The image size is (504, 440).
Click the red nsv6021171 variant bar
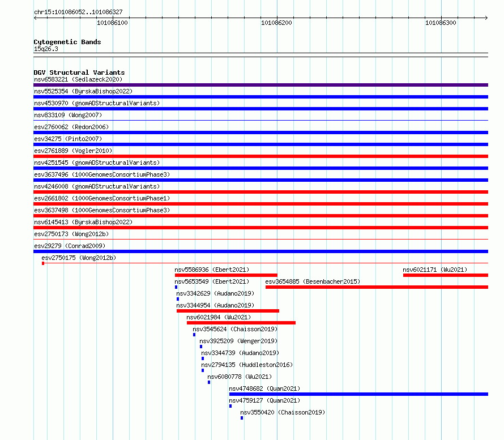(x=446, y=275)
